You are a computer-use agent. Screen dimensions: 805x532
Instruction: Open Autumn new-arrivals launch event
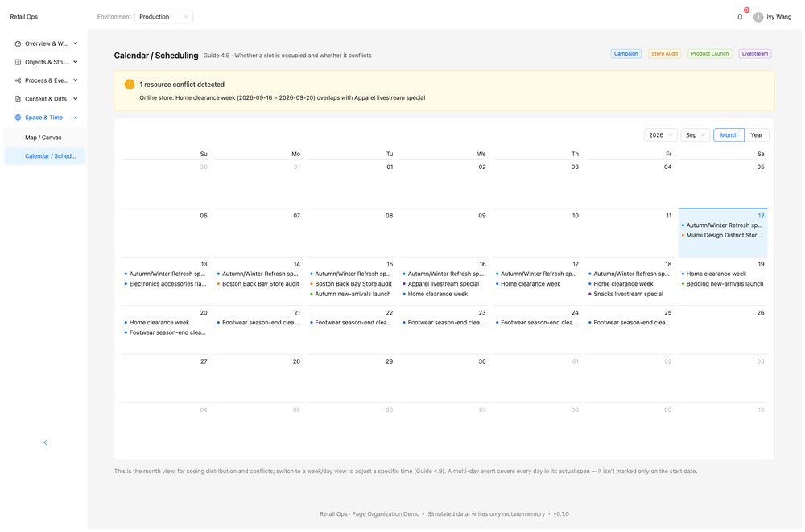[x=353, y=295]
